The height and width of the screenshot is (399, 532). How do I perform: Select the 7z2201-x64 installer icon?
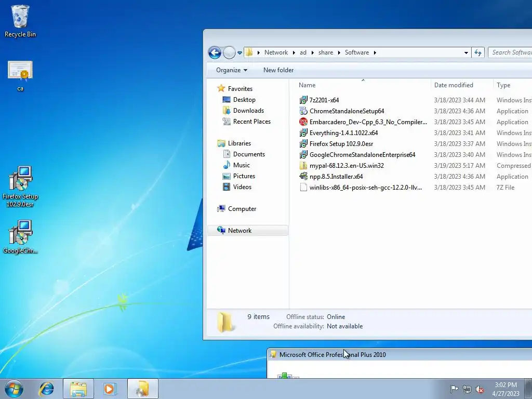click(x=303, y=100)
